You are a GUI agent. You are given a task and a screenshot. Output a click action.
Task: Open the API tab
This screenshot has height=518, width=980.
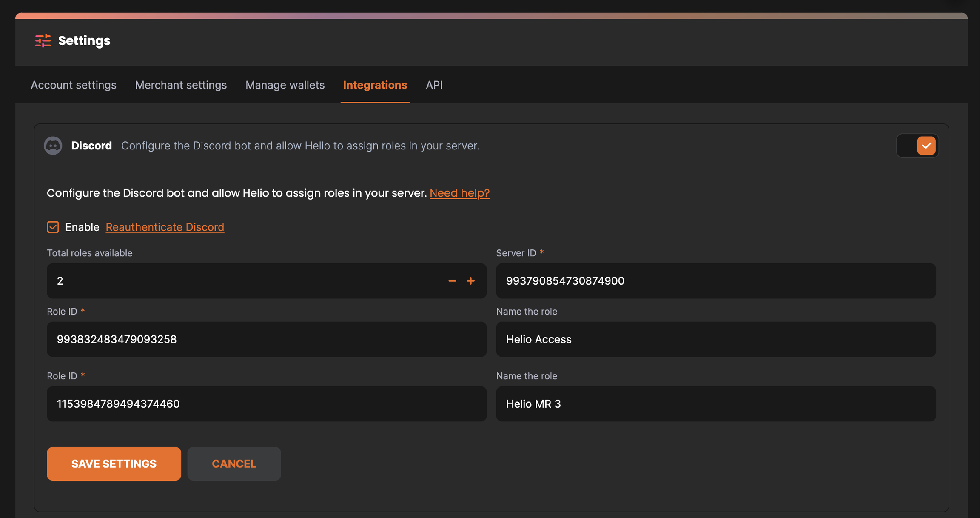pyautogui.click(x=434, y=85)
